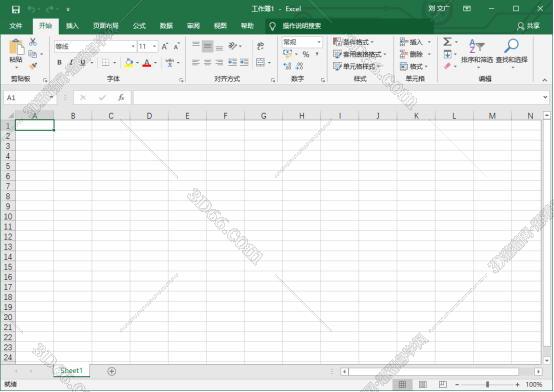Toggle middle vertical alignment
This screenshot has height=392, width=554.
[208, 46]
